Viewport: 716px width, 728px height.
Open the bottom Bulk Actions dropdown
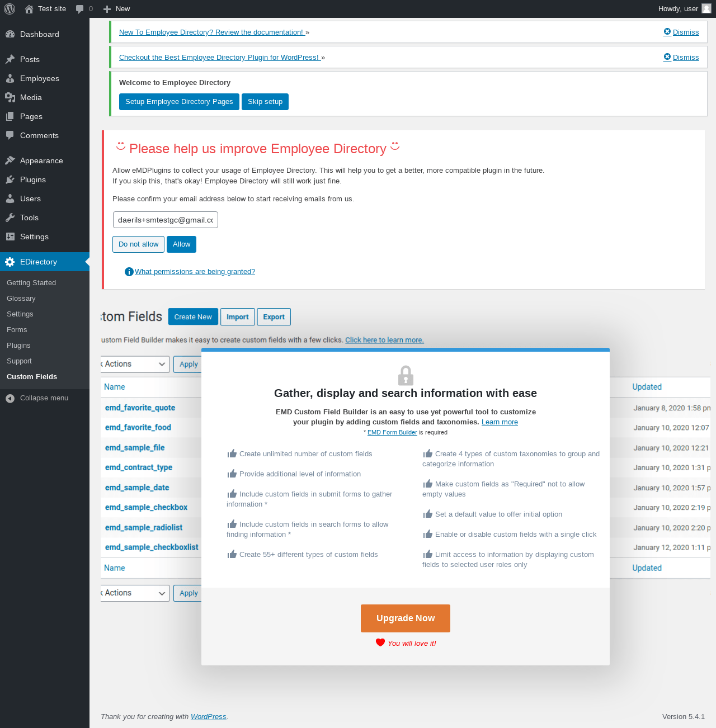click(135, 593)
